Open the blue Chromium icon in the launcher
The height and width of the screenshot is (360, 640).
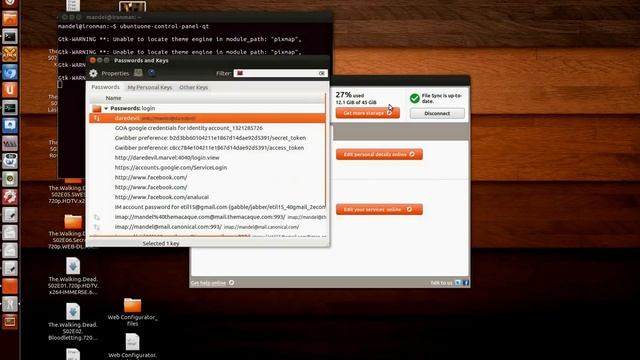10,72
